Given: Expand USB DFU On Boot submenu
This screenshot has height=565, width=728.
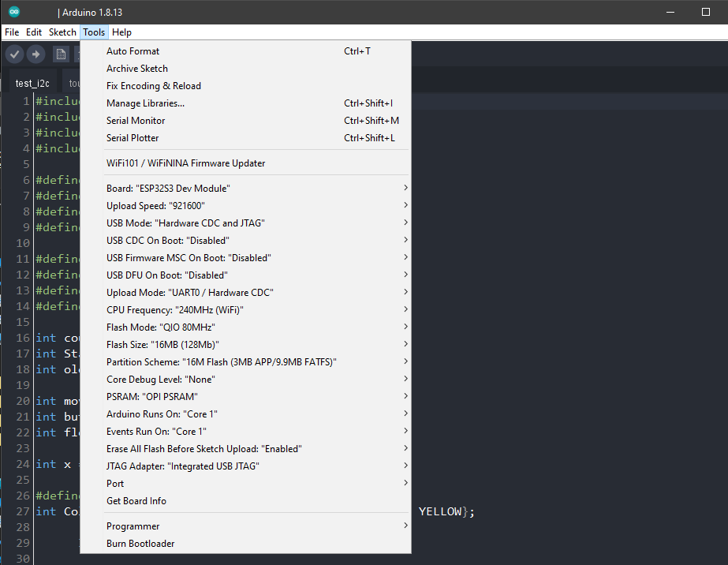Looking at the screenshot, I should coord(245,275).
